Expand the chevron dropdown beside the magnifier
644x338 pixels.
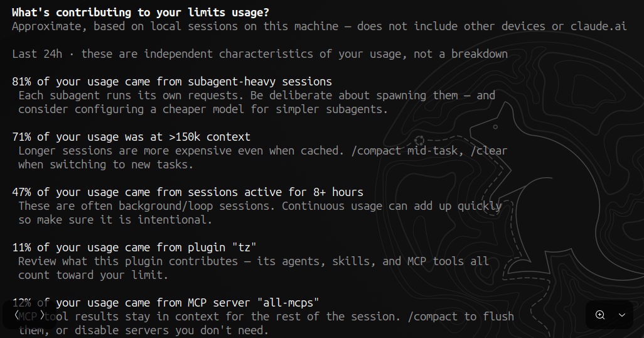(622, 315)
